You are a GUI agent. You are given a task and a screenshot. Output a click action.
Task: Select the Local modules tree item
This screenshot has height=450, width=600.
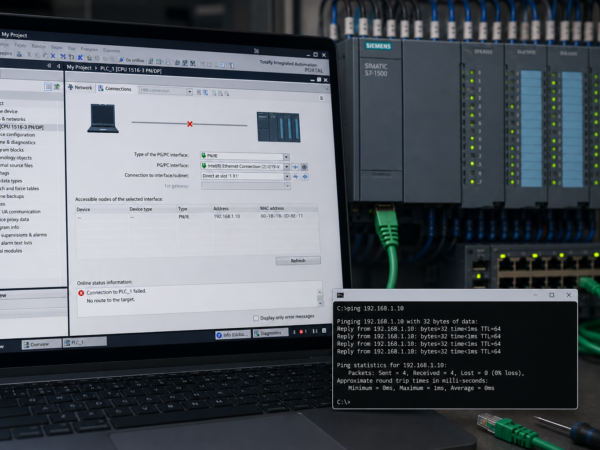pyautogui.click(x=11, y=251)
